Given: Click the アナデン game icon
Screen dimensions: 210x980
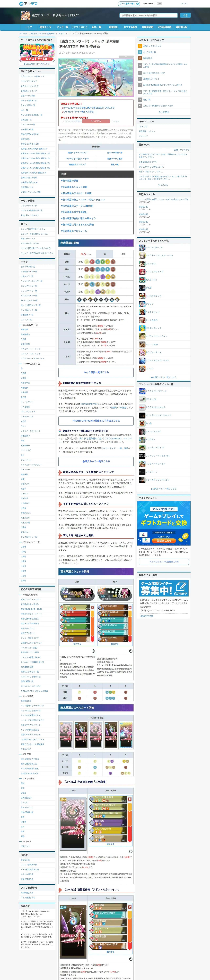Looking at the screenshot, I should click(x=142, y=304).
